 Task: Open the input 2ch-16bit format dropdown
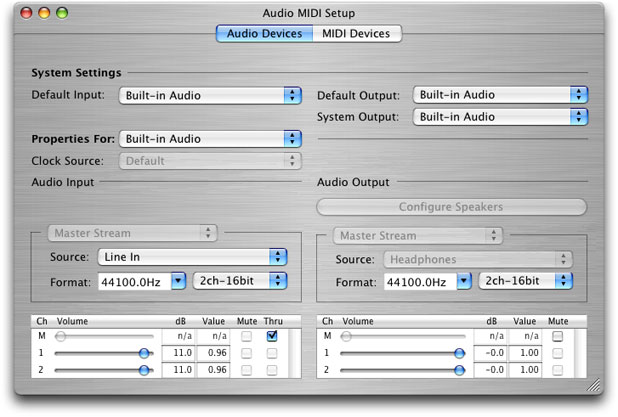(x=240, y=281)
